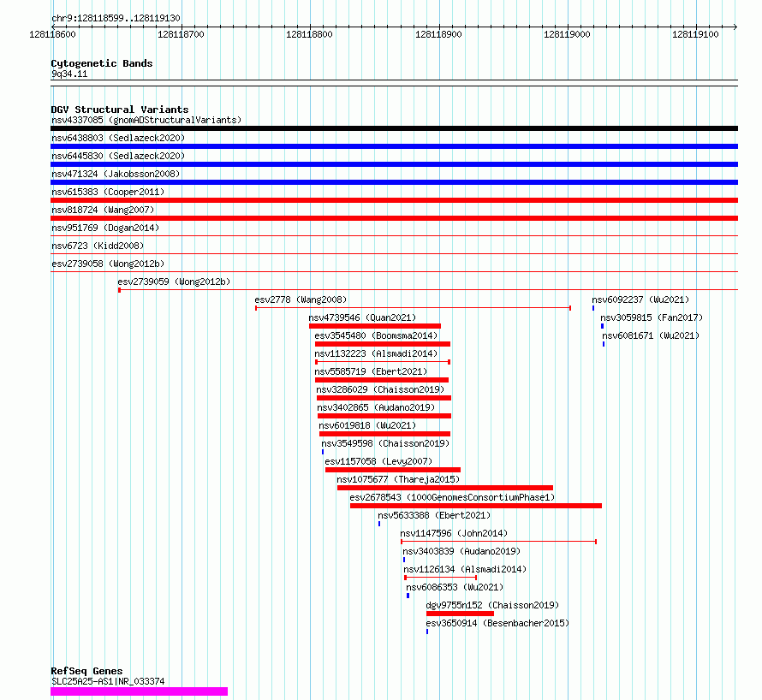Viewport: 762px width, 700px height.
Task: Open nsv471324 (Jakobsson2008) variant
Action: click(116, 174)
